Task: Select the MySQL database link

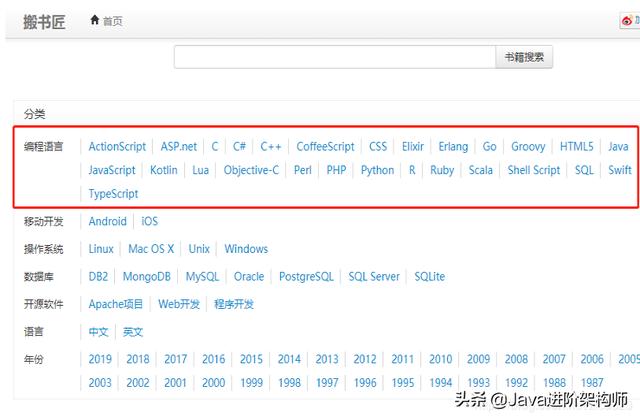Action: pyautogui.click(x=202, y=277)
